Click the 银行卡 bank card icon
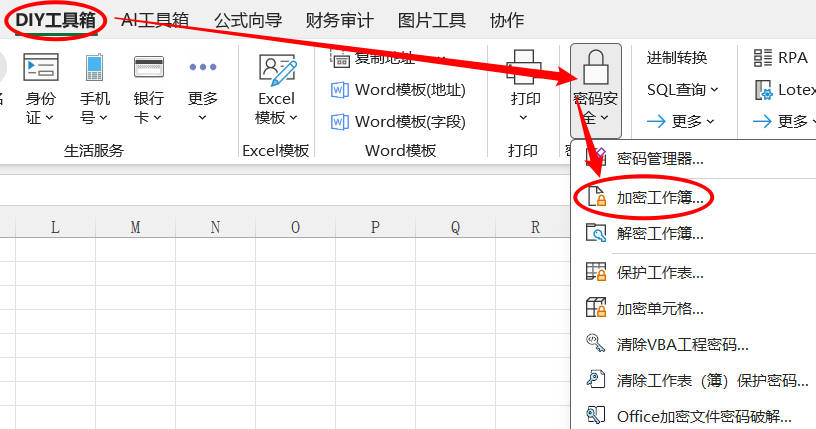Screen dimensions: 816x429 pos(149,68)
